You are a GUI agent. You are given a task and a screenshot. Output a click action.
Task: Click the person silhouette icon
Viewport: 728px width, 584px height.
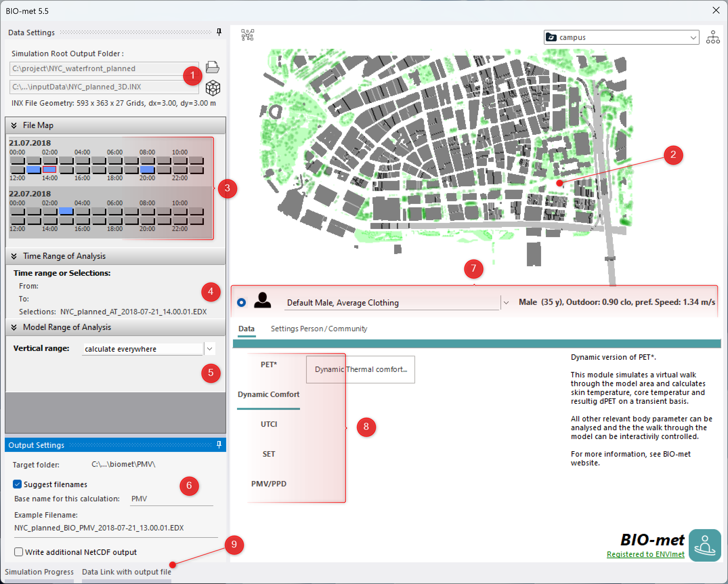(x=262, y=300)
